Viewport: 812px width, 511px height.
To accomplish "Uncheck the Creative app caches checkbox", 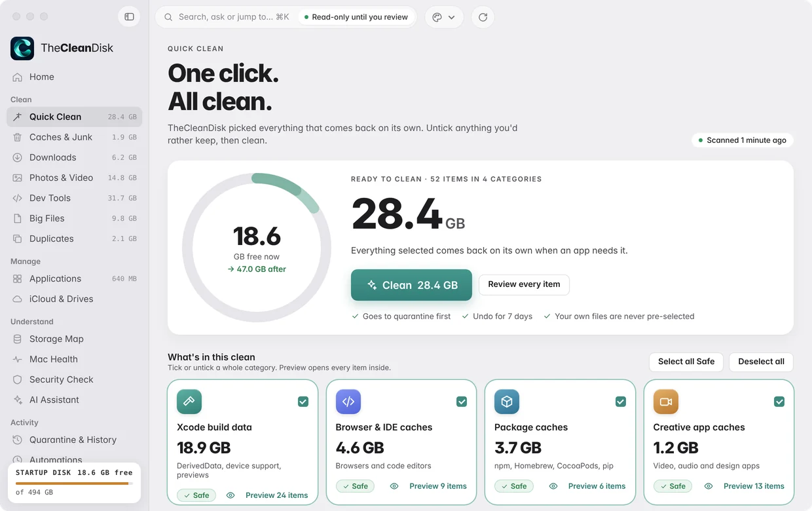I will [x=779, y=402].
